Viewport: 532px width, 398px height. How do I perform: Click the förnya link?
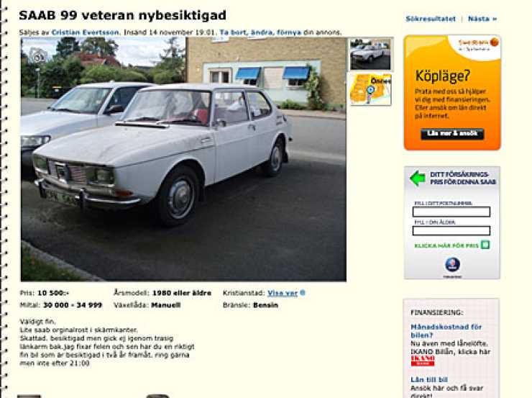(x=289, y=32)
